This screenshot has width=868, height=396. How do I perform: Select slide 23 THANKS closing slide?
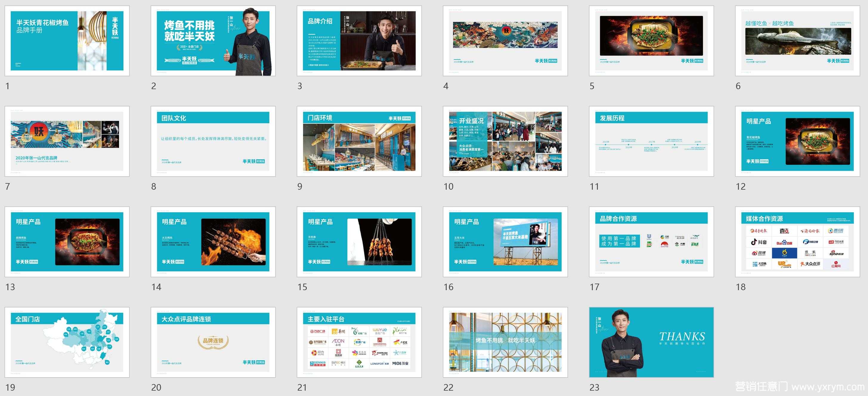pyautogui.click(x=651, y=342)
